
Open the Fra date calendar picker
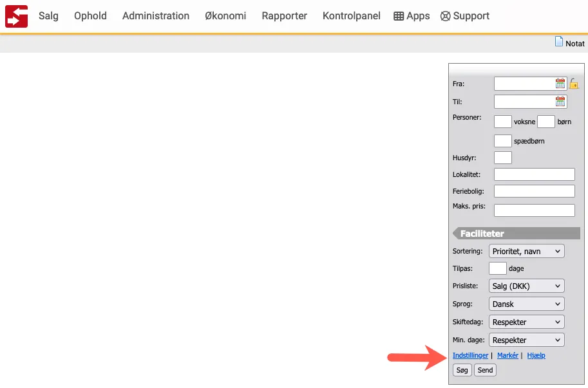click(560, 84)
